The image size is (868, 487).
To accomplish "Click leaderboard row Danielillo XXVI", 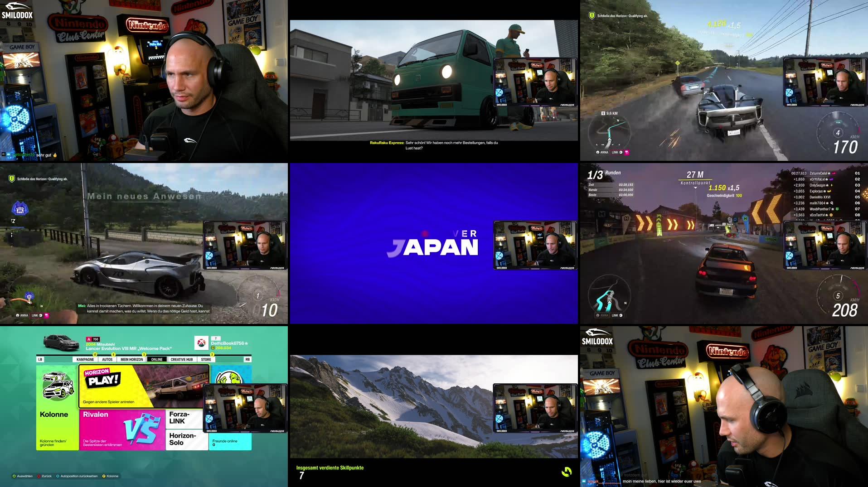I will click(x=825, y=197).
